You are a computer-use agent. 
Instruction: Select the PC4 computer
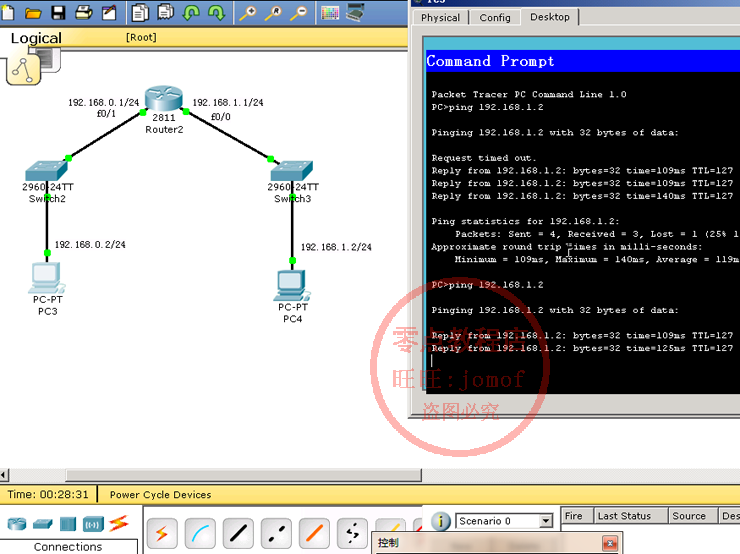click(292, 285)
